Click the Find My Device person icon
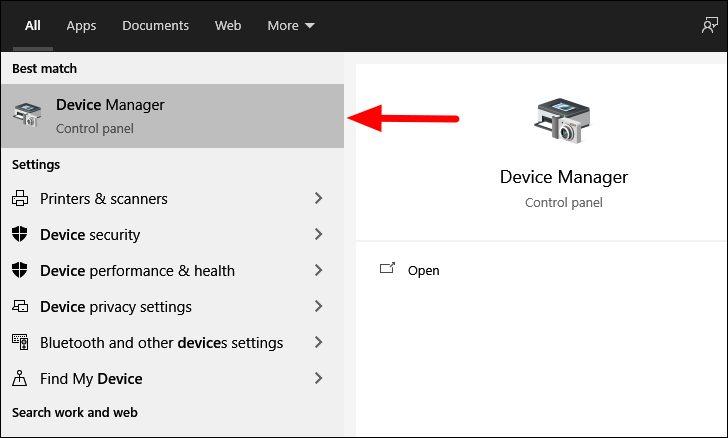Image resolution: width=728 pixels, height=438 pixels. [x=20, y=378]
